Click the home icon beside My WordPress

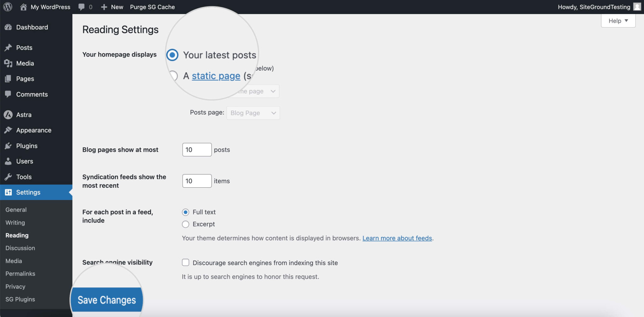pos(23,7)
